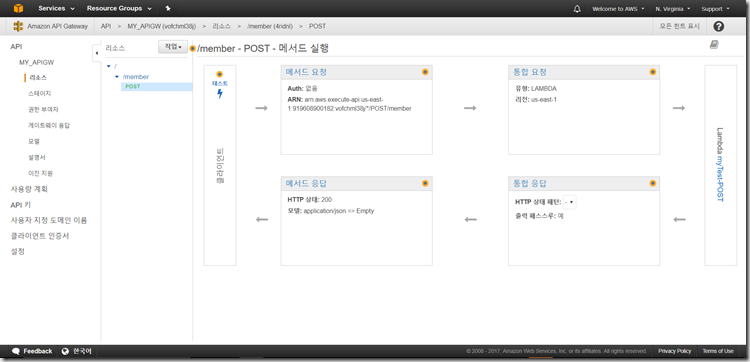This screenshot has width=750, height=362.
Task: Select MY_APIGW in the sidebar
Action: click(x=36, y=62)
